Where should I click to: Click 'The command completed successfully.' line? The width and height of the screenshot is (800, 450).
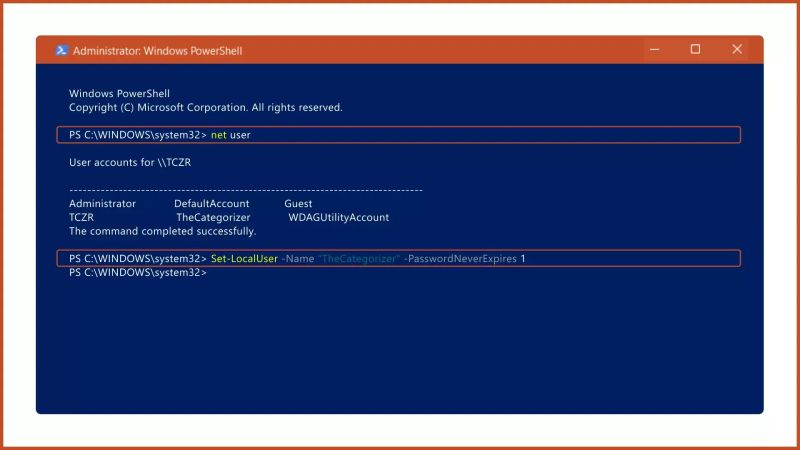tap(163, 231)
